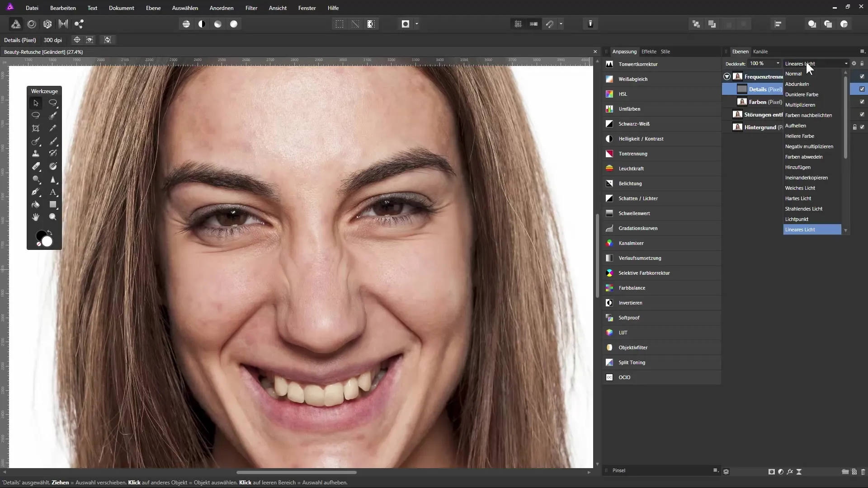The height and width of the screenshot is (488, 868).
Task: Select the Sharpen triangle tool
Action: (53, 179)
